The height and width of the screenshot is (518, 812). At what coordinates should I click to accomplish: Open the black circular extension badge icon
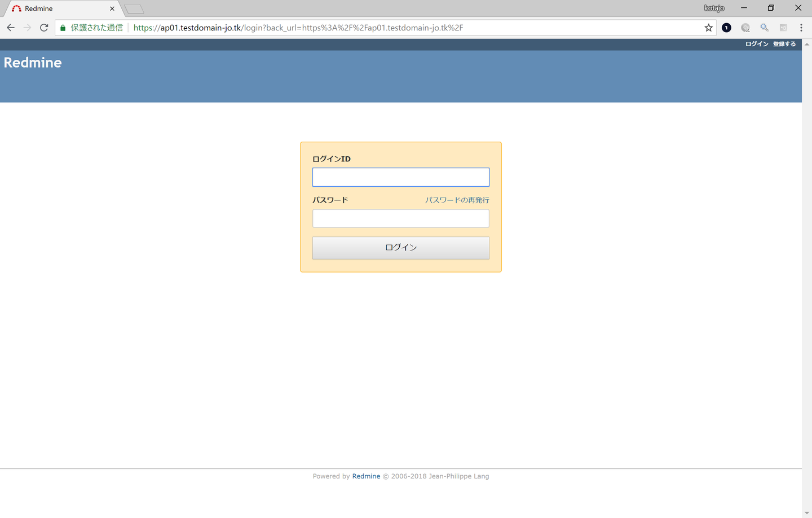point(726,28)
